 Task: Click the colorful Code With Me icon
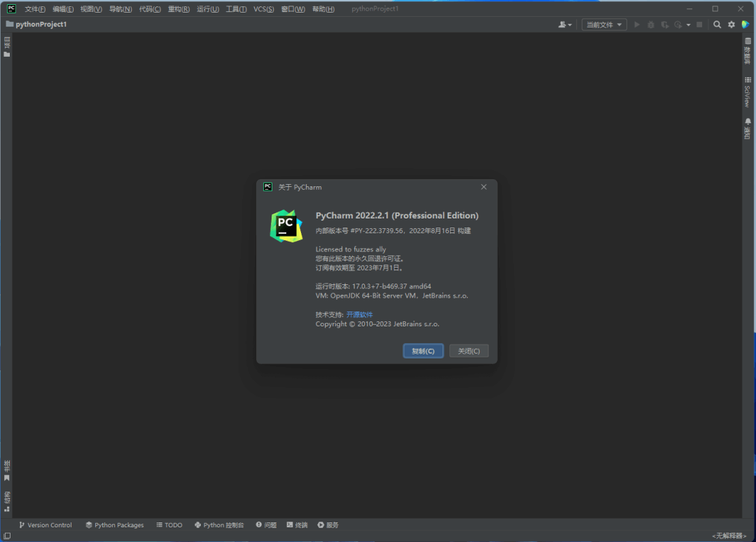[x=745, y=25]
